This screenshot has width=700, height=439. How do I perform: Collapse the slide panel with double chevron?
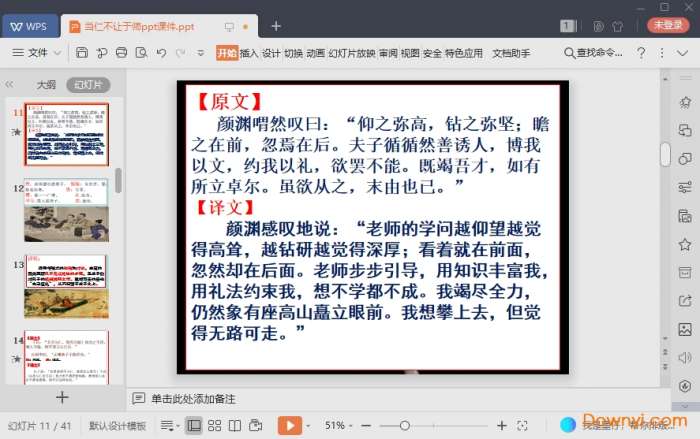coord(9,84)
